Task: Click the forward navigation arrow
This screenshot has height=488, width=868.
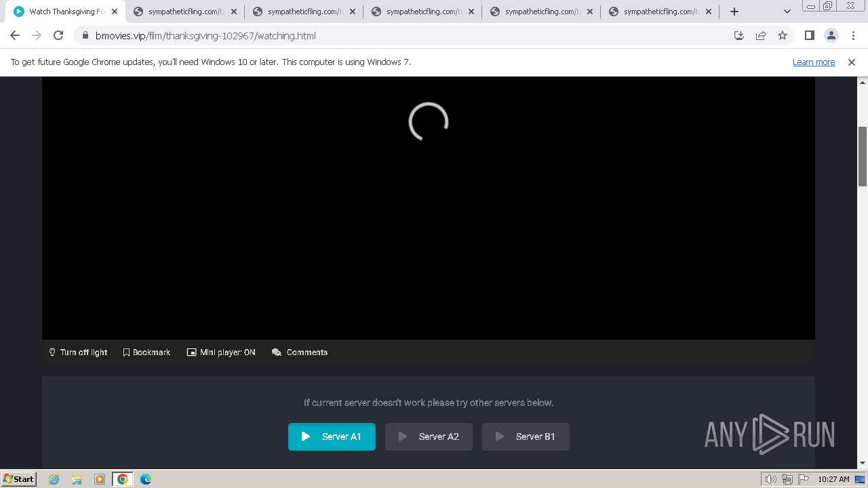Action: (x=37, y=35)
